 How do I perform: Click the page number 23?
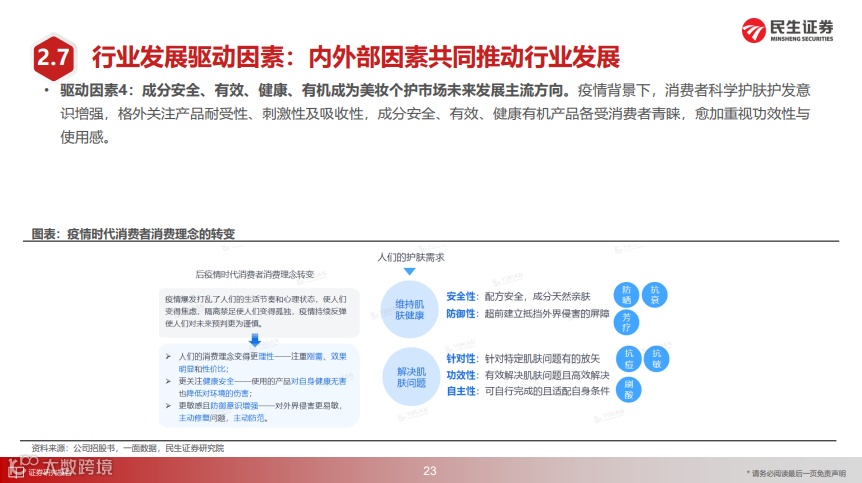tap(430, 471)
